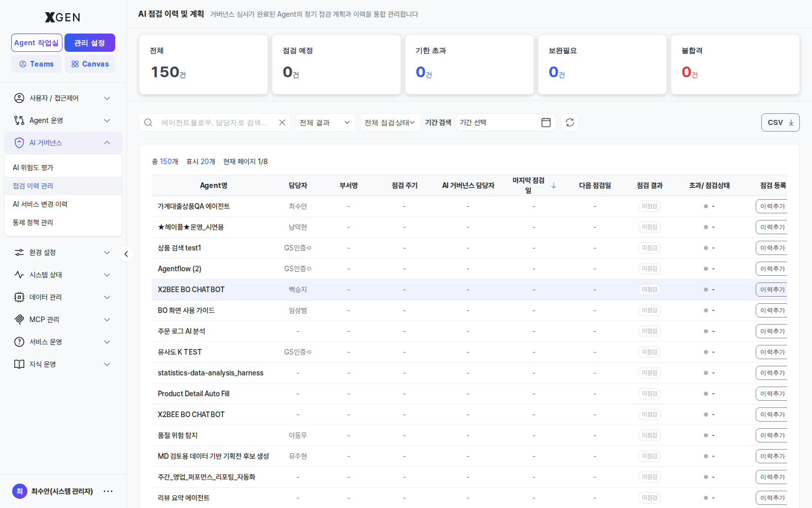This screenshot has height=508, width=812.
Task: Click 이력추가 for 가계대출상품QA 에이전트
Action: pos(772,206)
